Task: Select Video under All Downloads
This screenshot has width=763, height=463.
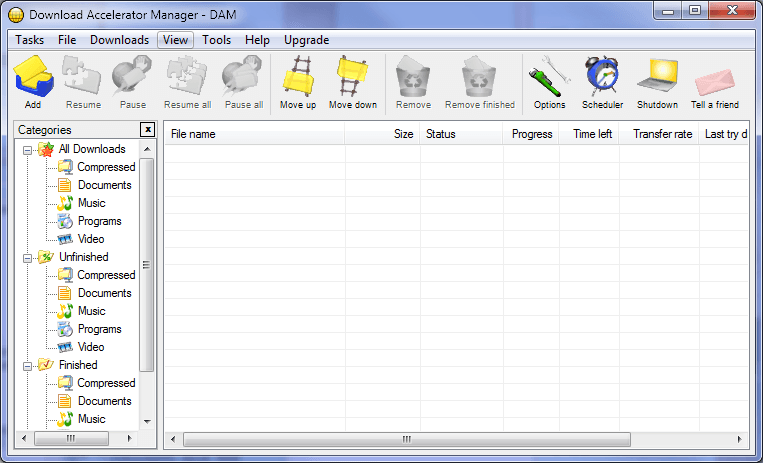Action: tap(91, 239)
